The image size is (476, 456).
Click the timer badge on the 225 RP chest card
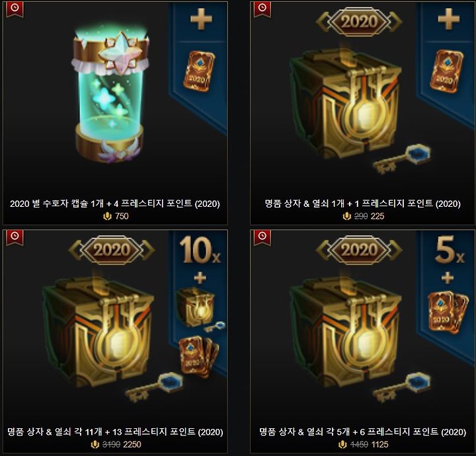[x=262, y=9]
